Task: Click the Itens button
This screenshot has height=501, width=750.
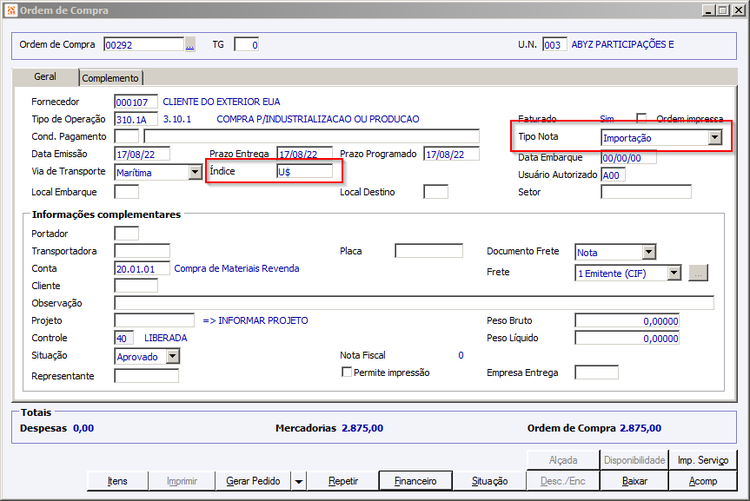Action: point(117,481)
